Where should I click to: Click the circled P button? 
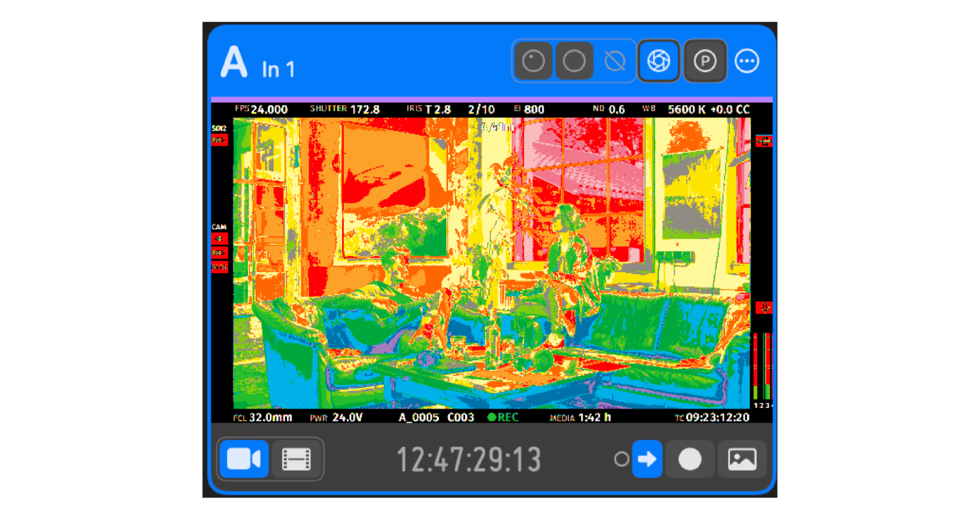[x=705, y=61]
